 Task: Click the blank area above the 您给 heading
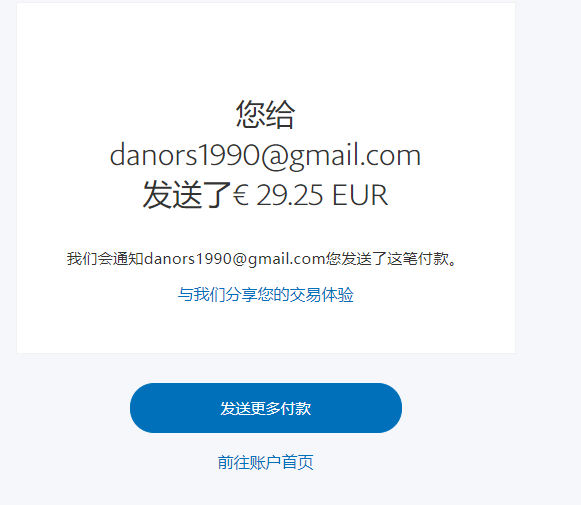pyautogui.click(x=266, y=52)
